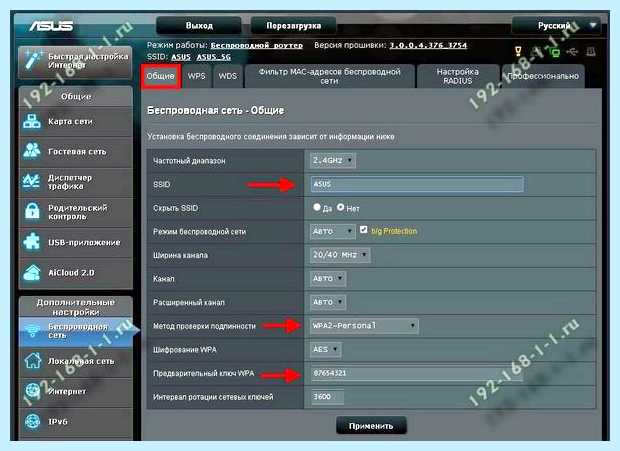Open the Расширенный канал dropdown

[x=328, y=302]
